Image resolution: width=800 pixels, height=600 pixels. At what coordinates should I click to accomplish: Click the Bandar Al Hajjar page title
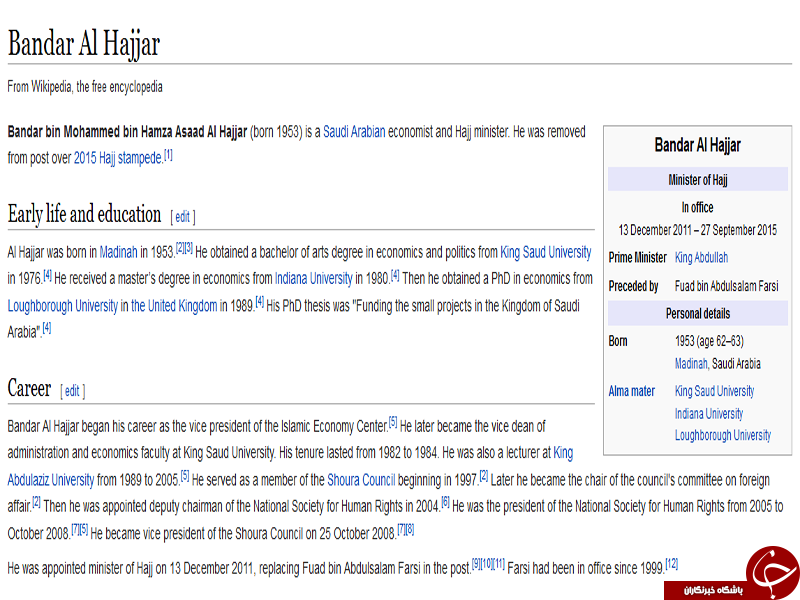pyautogui.click(x=84, y=44)
